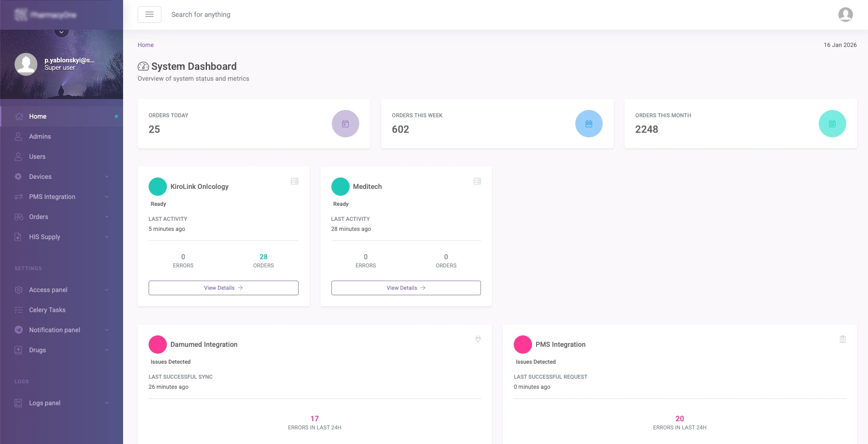Click the card icon on KiroLink Onlcology
Screen dimensions: 868x444
[294, 181]
